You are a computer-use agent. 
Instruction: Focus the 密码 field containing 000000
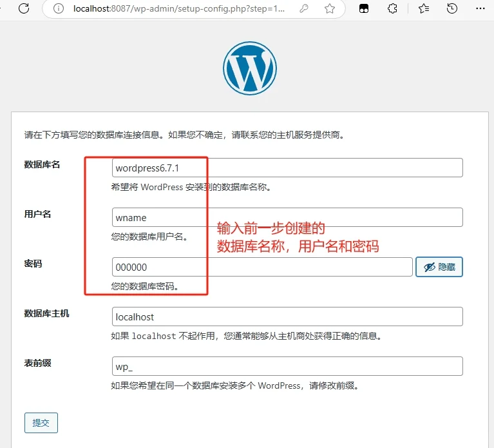point(262,267)
